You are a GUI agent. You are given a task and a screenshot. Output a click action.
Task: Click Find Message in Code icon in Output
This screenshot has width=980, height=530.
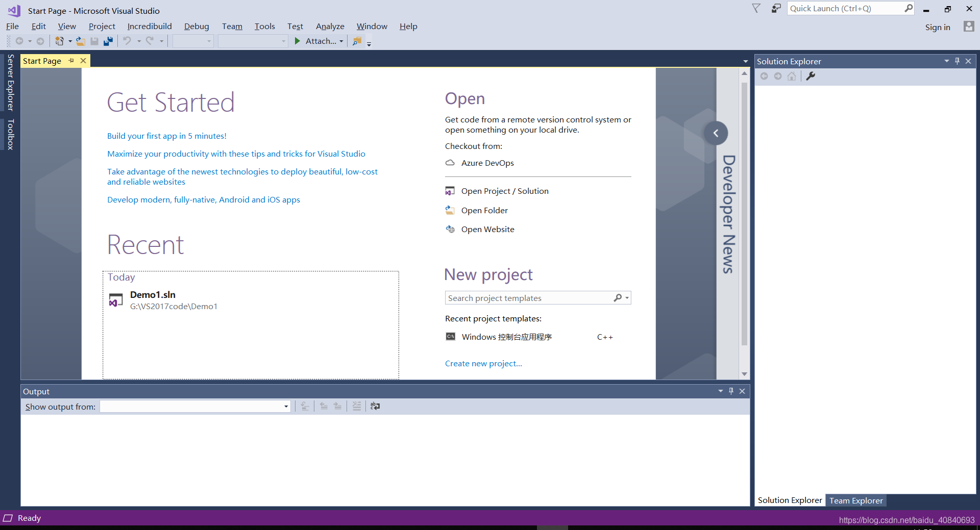click(305, 406)
